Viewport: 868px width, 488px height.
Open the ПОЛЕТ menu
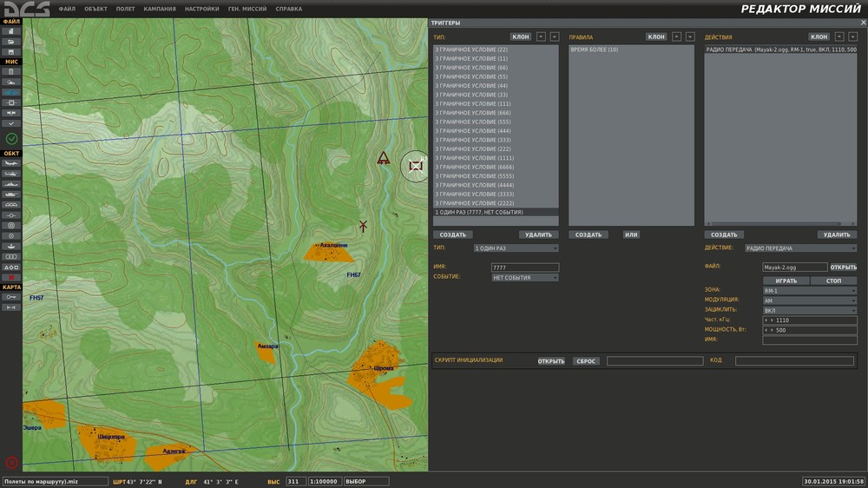pos(125,9)
